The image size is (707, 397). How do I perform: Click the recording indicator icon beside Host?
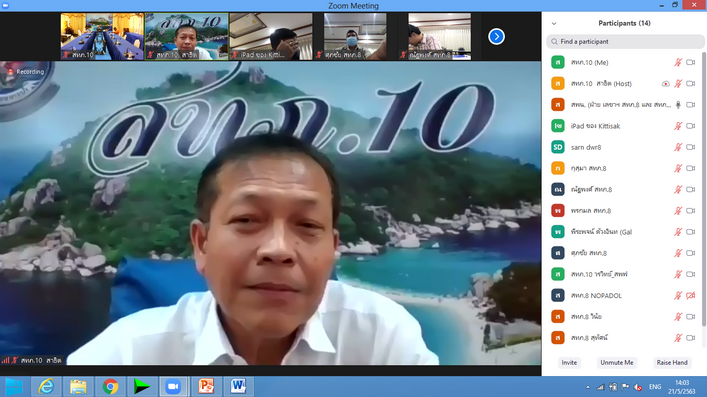tap(666, 83)
